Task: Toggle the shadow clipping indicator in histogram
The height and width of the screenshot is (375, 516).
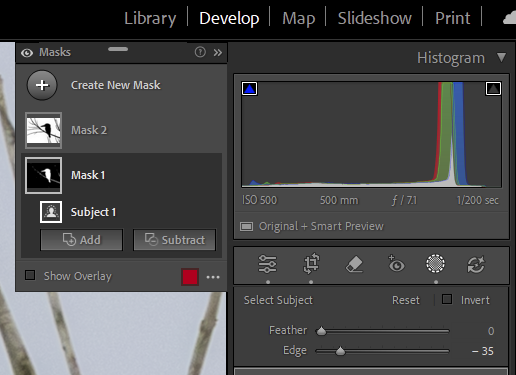Action: click(x=249, y=89)
